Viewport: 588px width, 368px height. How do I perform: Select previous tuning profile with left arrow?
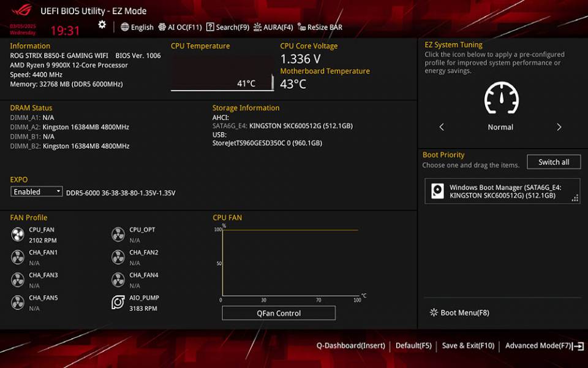click(x=442, y=127)
